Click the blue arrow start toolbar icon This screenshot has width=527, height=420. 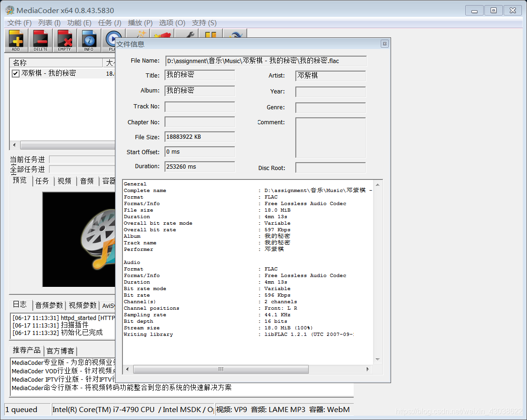point(235,34)
